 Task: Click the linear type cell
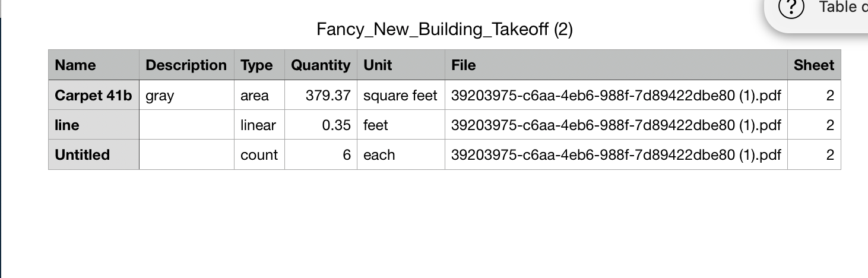(x=259, y=125)
